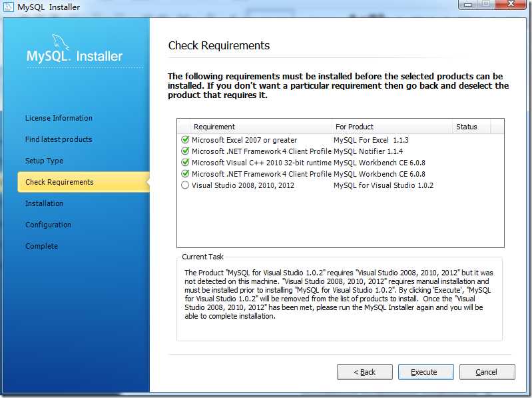The height and width of the screenshot is (398, 532).
Task: Go to Find latest products step
Action: (59, 139)
